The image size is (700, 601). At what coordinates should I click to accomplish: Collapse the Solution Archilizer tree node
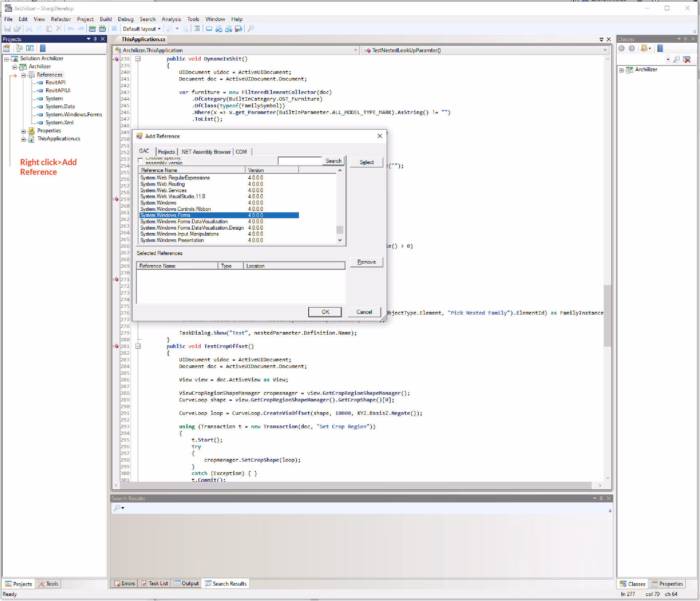[x=6, y=59]
